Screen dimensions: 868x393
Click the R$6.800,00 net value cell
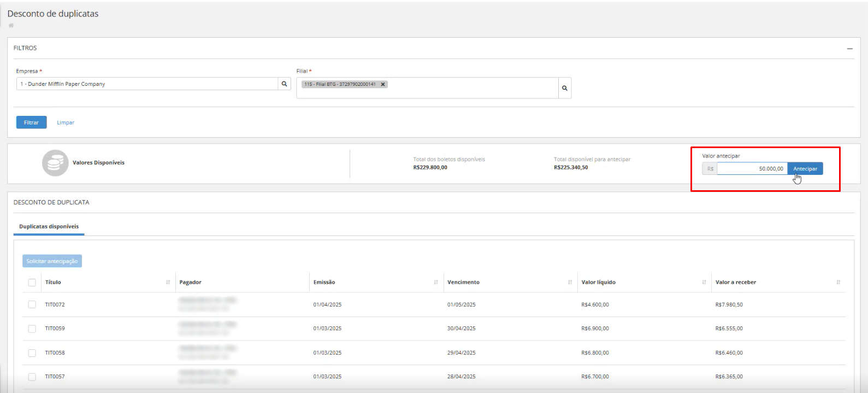595,353
